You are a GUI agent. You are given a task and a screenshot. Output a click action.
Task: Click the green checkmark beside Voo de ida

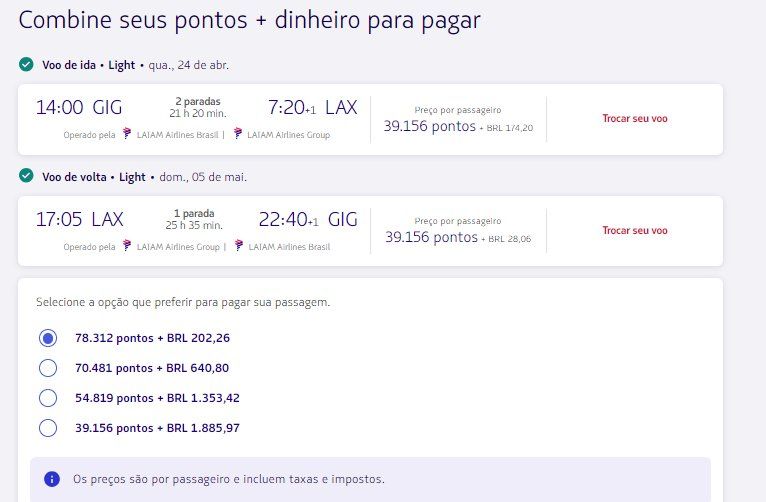26,65
